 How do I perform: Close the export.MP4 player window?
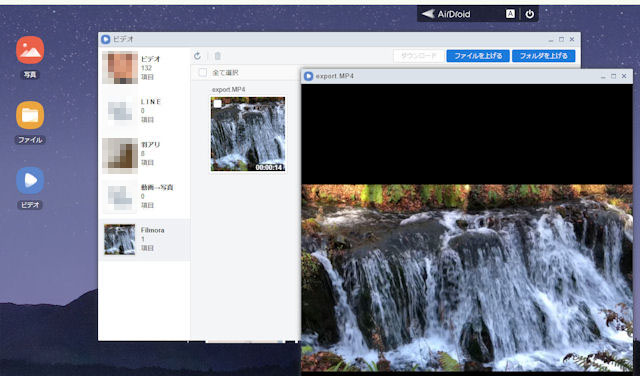[624, 76]
